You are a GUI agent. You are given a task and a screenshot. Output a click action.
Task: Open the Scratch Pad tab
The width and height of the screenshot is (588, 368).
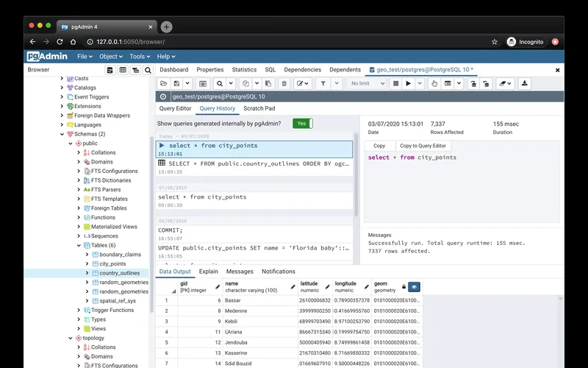point(259,108)
